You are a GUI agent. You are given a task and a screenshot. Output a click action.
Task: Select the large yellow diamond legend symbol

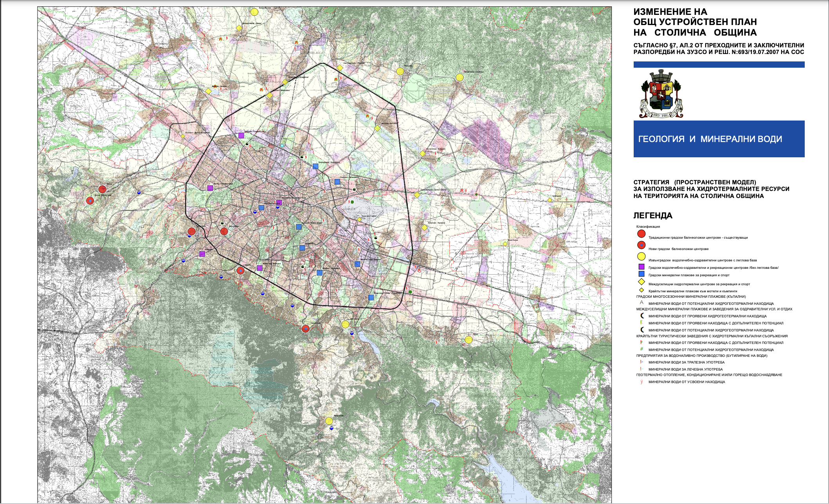(641, 282)
